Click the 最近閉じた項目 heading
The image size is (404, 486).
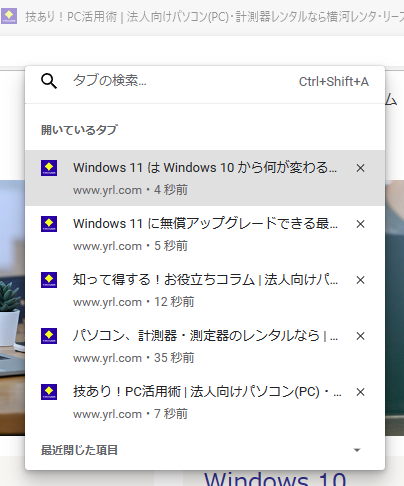click(79, 450)
